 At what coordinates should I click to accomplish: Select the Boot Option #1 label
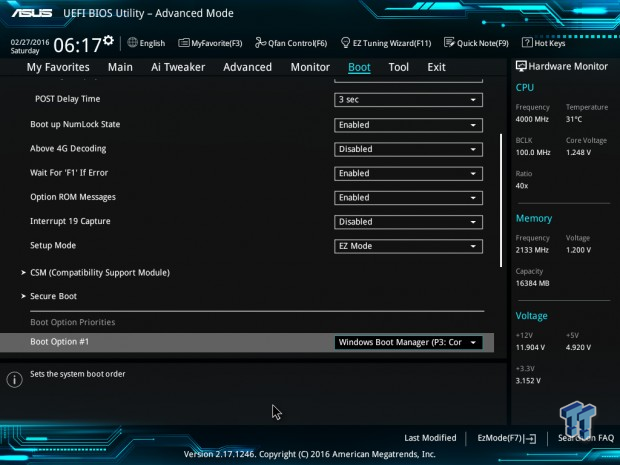(x=60, y=342)
